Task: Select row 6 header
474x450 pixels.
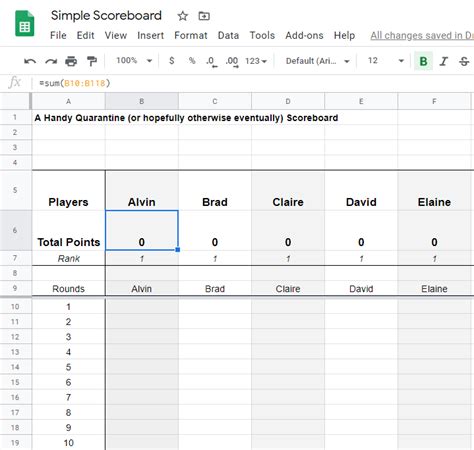Action: click(x=15, y=230)
